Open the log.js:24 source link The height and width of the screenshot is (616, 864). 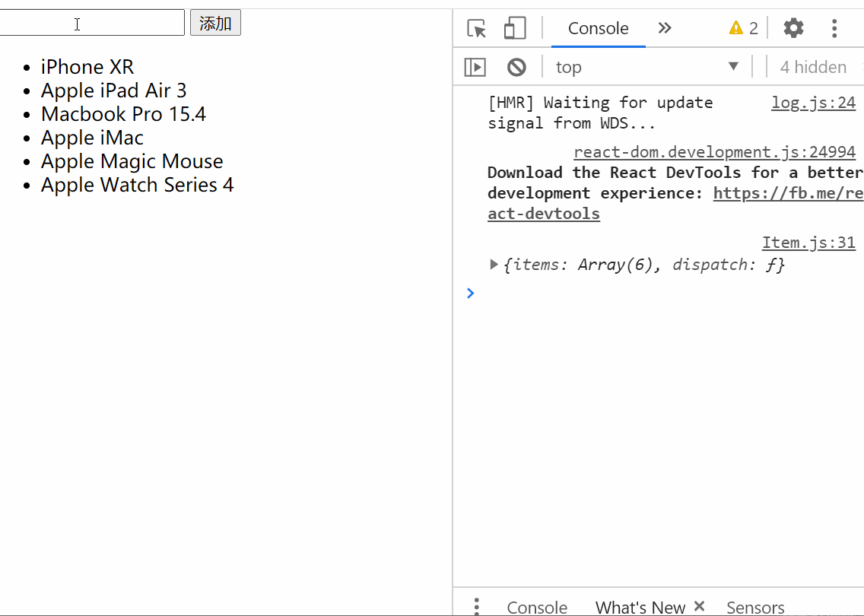[813, 103]
